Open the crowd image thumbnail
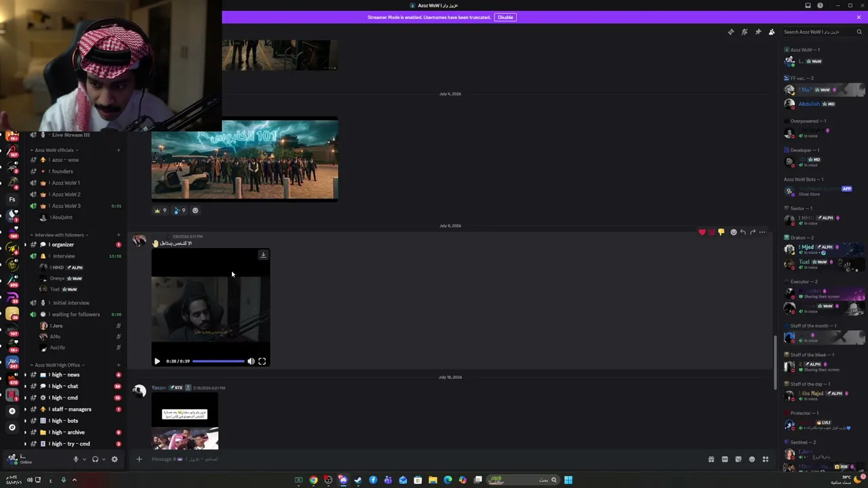868x488 pixels. point(245,161)
